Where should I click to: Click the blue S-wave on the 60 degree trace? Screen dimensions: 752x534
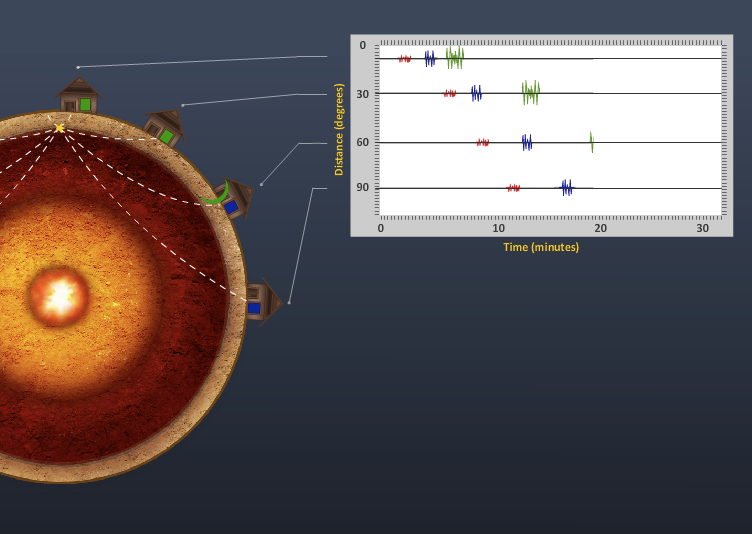coord(527,142)
